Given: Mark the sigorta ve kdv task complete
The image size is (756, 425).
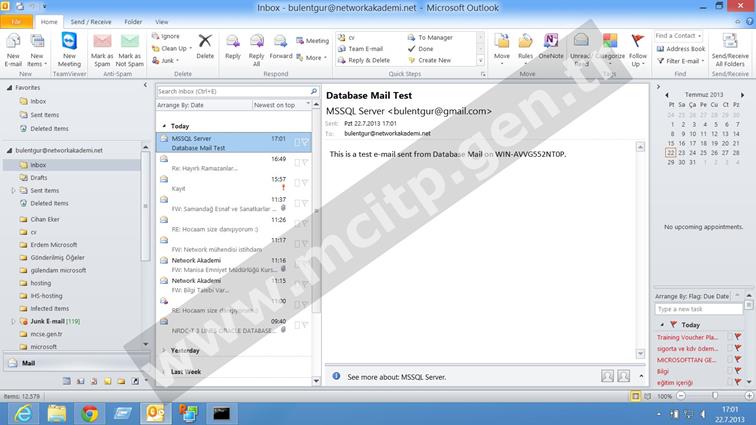Looking at the screenshot, I should coord(738,348).
